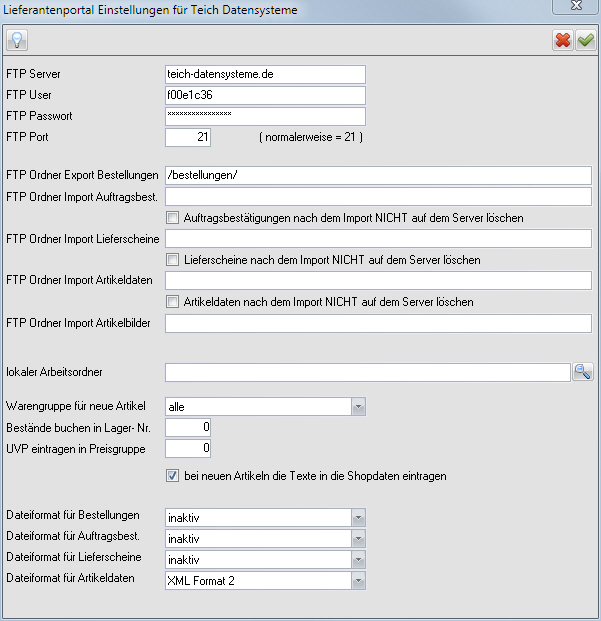Click the light bulb help icon
Screen dimensions: 601x621
click(17, 40)
